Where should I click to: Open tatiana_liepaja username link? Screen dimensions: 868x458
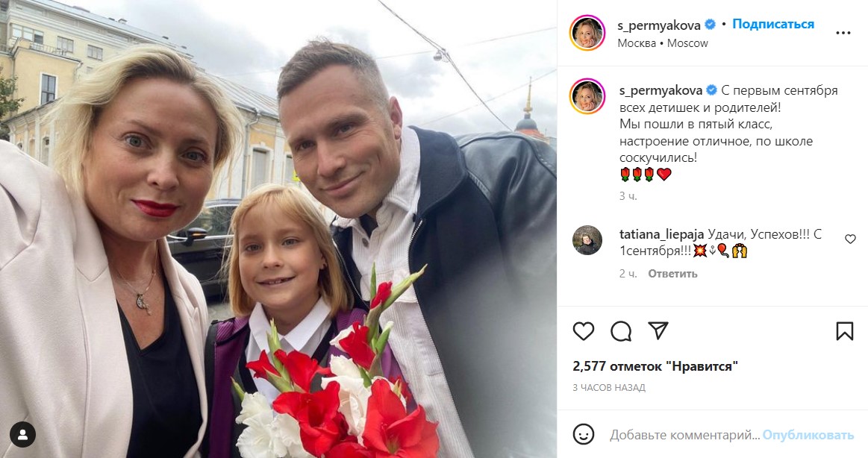tap(661, 234)
